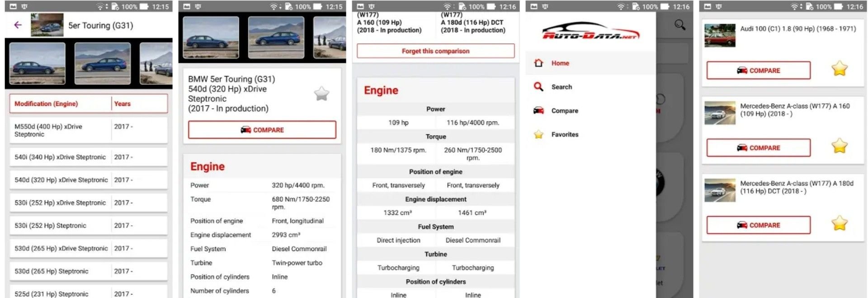The image size is (868, 298).
Task: Open Favorites in the navigation drawer
Action: [590, 134]
